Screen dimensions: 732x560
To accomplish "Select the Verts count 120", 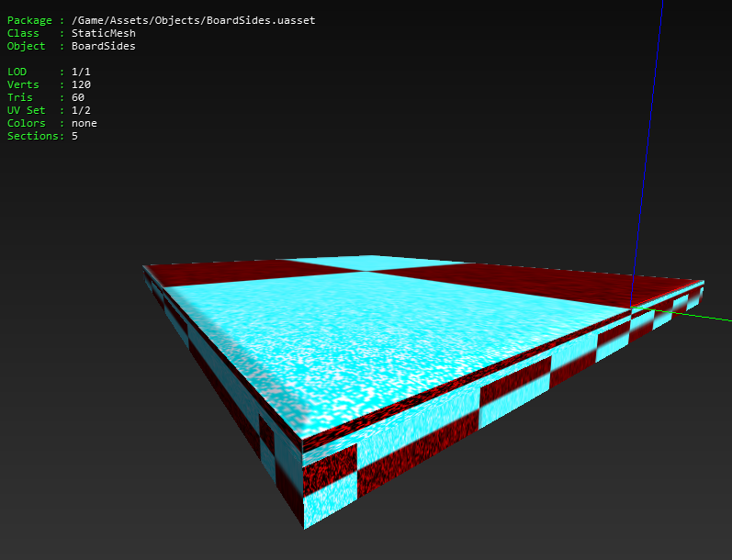I will (x=81, y=84).
